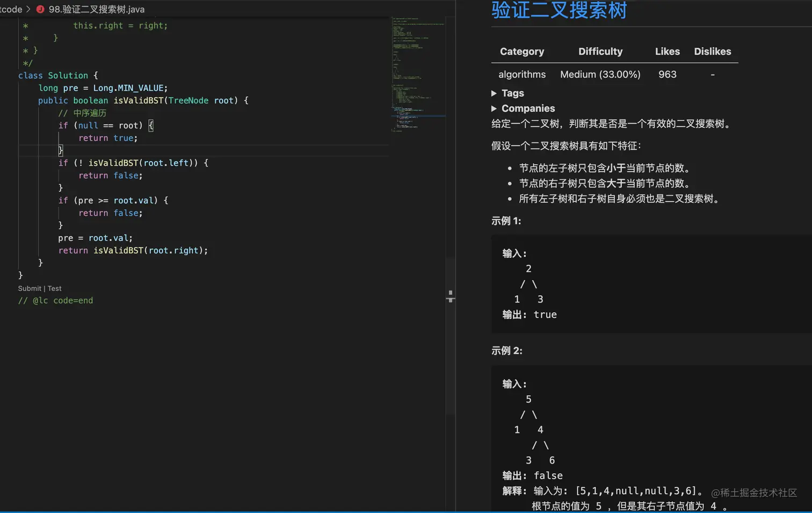Click the isValidBST method declaration name
Viewport: 812px width, 513px height.
139,100
